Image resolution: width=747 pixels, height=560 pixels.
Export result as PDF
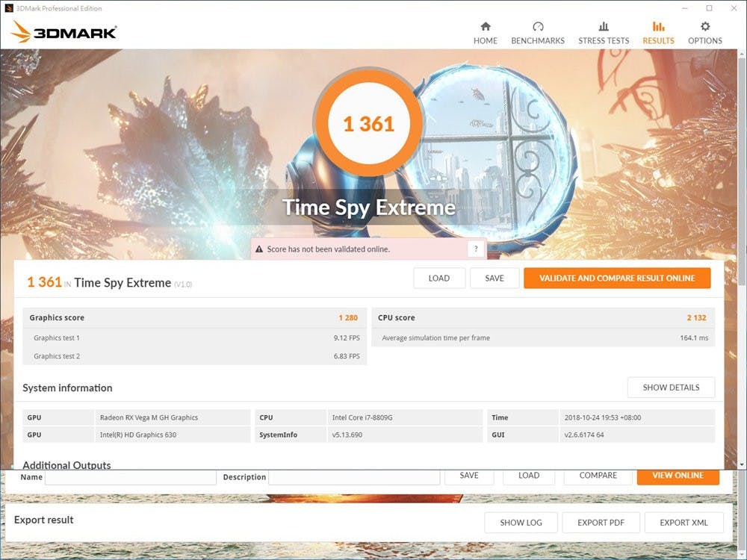(601, 523)
